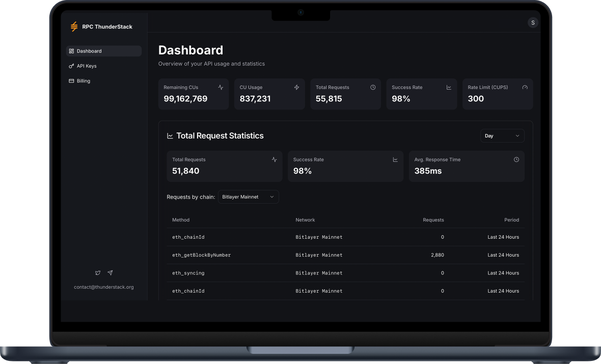Viewport: 601px width, 364px height.
Task: Click the Telegram paper plane icon
Action: click(x=110, y=273)
